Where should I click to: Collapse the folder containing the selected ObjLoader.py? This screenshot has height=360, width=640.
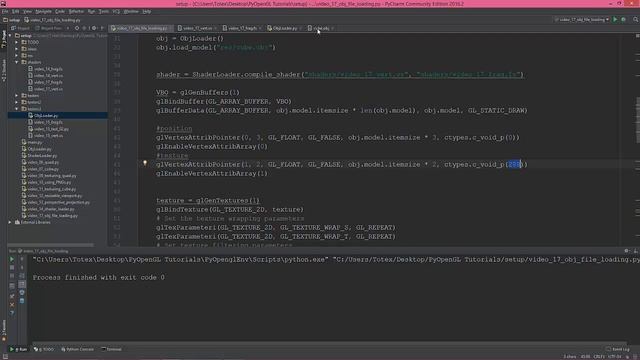[x=17, y=109]
